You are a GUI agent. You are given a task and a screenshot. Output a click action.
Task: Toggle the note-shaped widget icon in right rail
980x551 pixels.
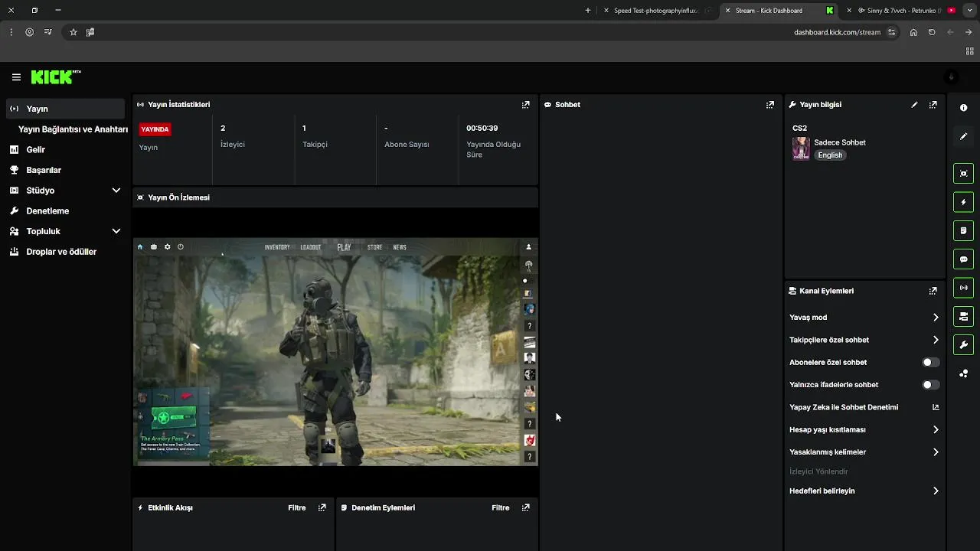coord(964,230)
